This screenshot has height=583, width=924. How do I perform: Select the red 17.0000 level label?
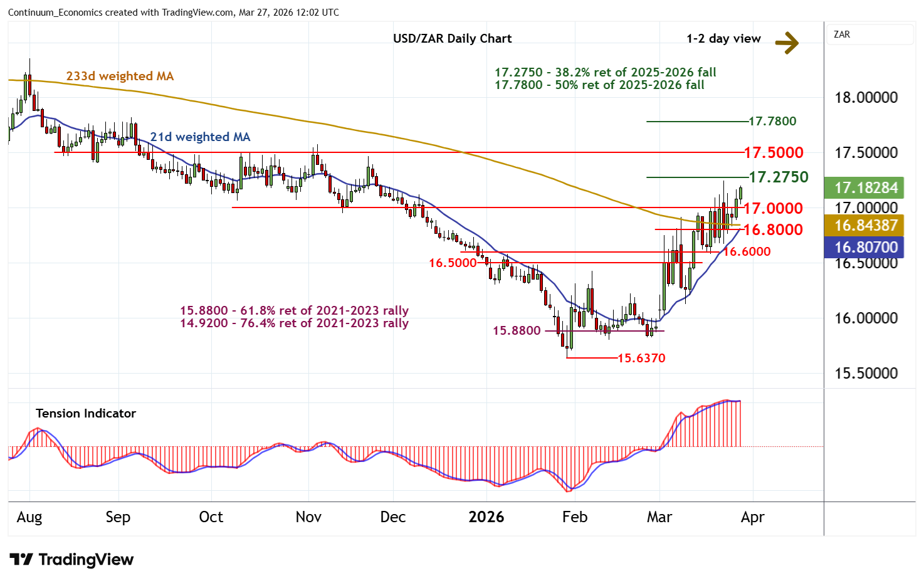coord(773,208)
